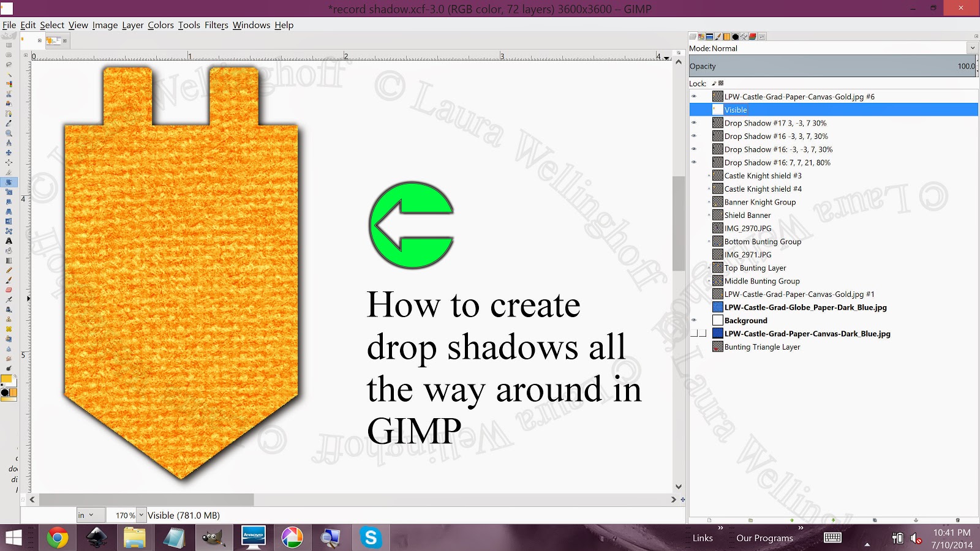Select the Eraser tool
The image size is (980, 551).
click(9, 290)
